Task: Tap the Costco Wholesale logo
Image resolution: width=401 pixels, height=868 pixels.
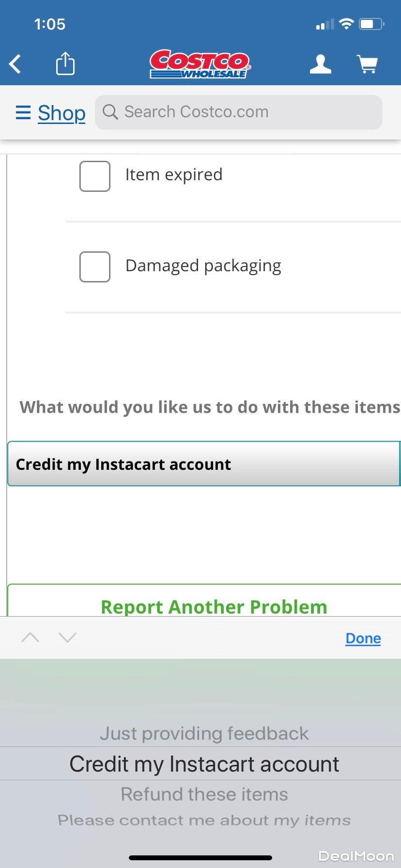Action: (200, 64)
